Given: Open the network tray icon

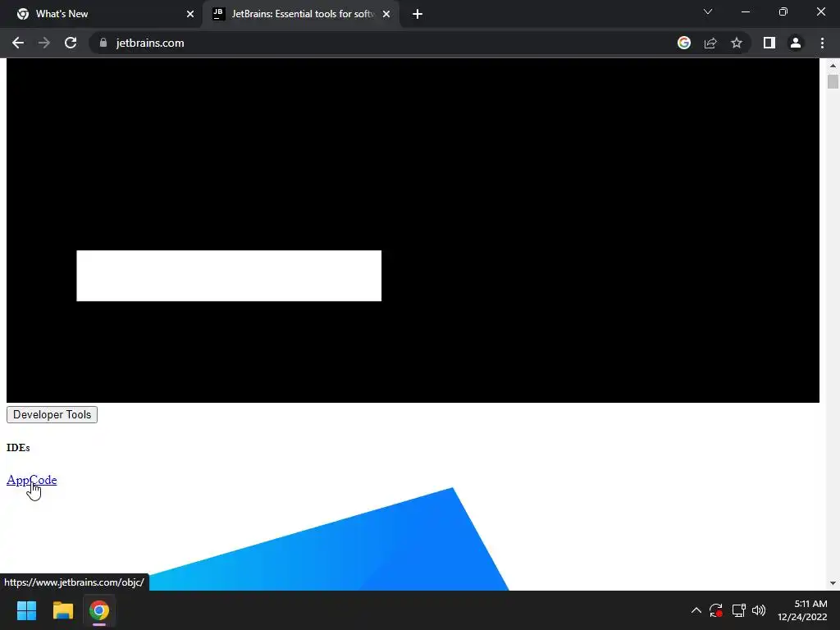Looking at the screenshot, I should (739, 610).
